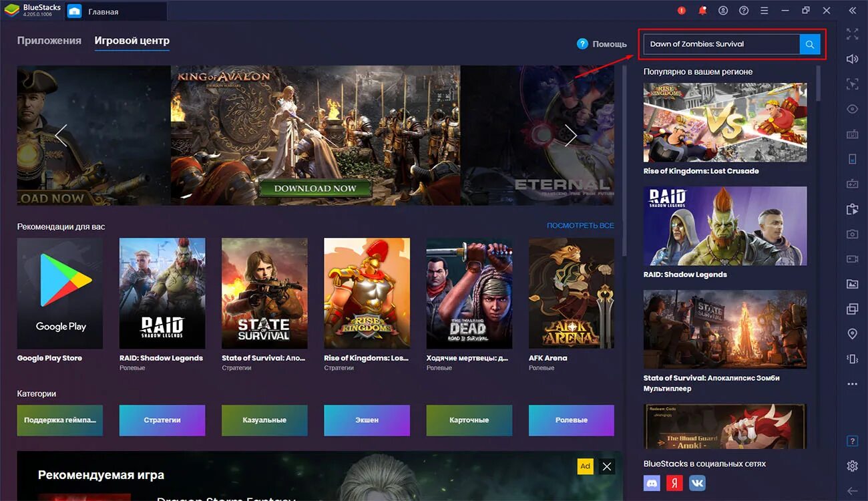868x501 pixels.
Task: Open the notifications bell
Action: click(702, 11)
